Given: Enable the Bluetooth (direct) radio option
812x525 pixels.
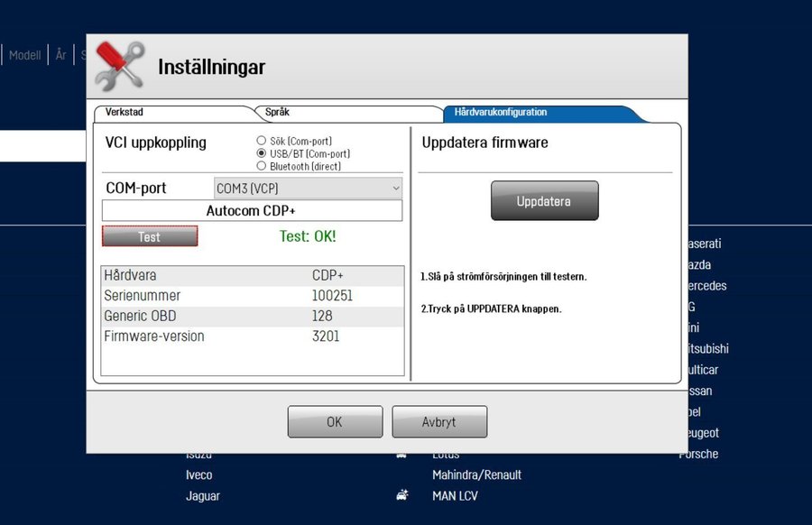Looking at the screenshot, I should coord(262,166).
